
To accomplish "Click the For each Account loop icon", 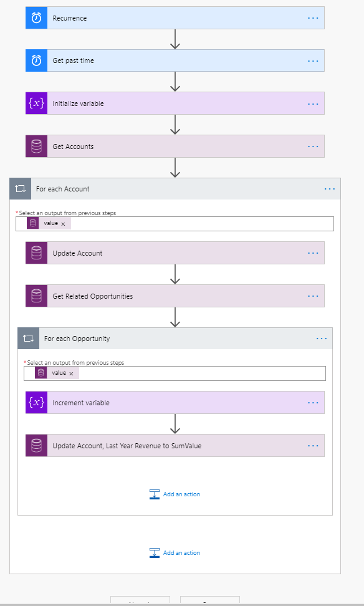I will click(20, 189).
